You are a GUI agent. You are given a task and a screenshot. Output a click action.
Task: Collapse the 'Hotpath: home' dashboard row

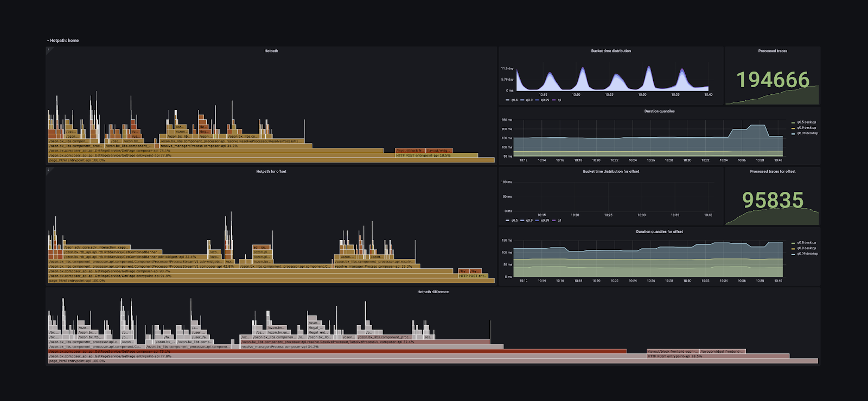tap(64, 41)
